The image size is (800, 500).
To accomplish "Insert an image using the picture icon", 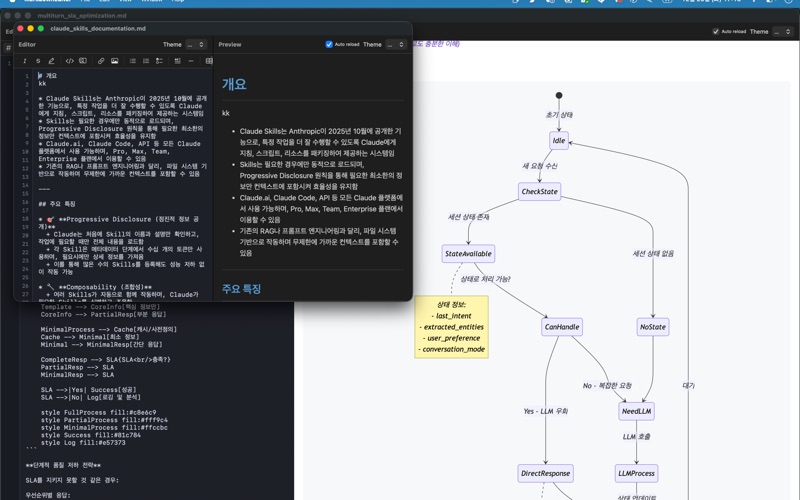I will [x=114, y=61].
